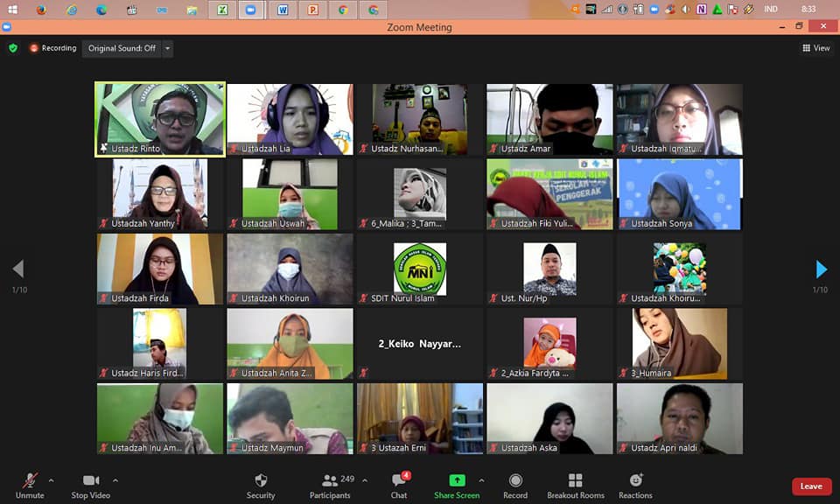Go to next page of participants
This screenshot has width=840, height=504.
click(x=821, y=269)
